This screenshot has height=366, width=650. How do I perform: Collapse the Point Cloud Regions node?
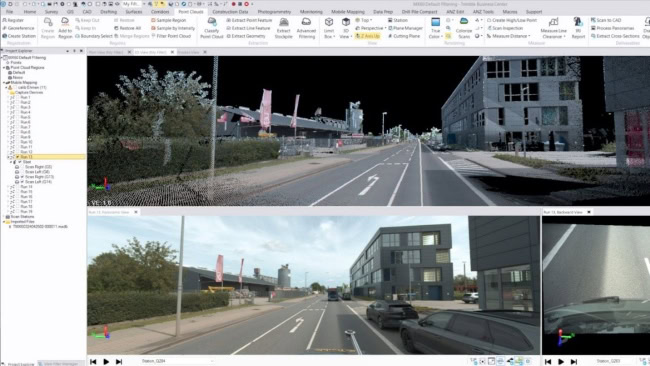click(x=4, y=68)
